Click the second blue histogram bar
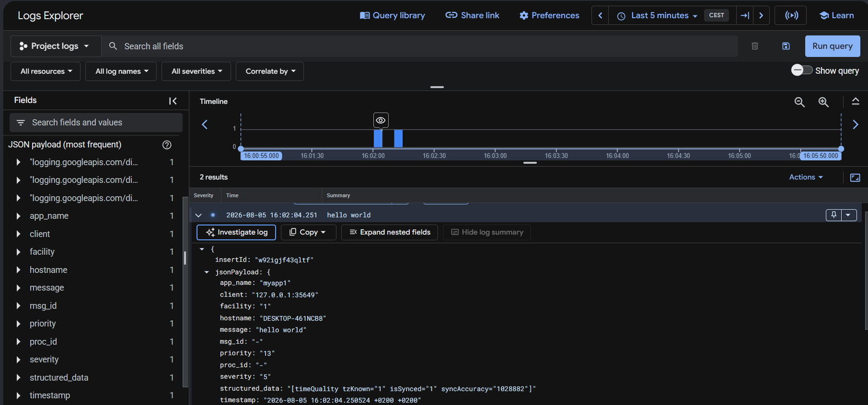 398,139
